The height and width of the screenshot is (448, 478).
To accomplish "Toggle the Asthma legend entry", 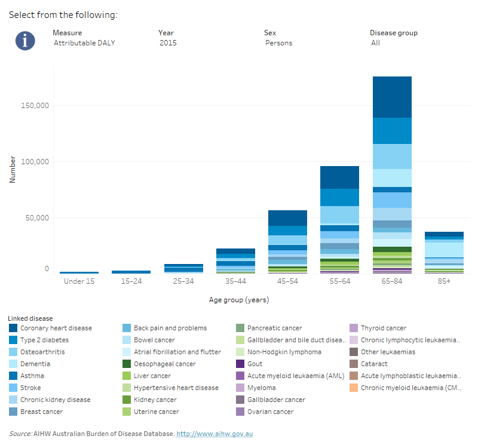I will [x=13, y=376].
